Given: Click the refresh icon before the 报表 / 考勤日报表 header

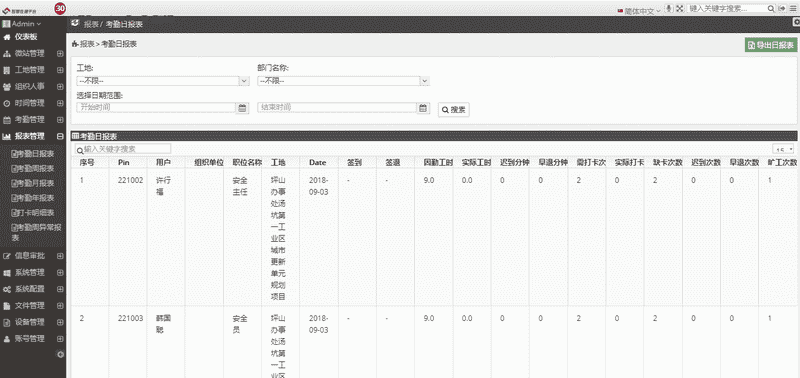Looking at the screenshot, I should [x=75, y=23].
